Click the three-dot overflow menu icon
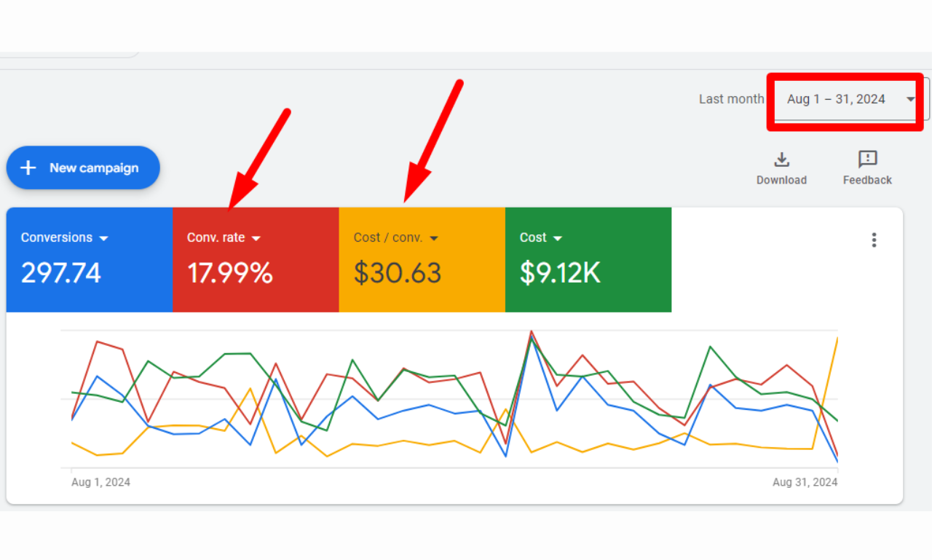The height and width of the screenshot is (560, 932). (x=874, y=240)
